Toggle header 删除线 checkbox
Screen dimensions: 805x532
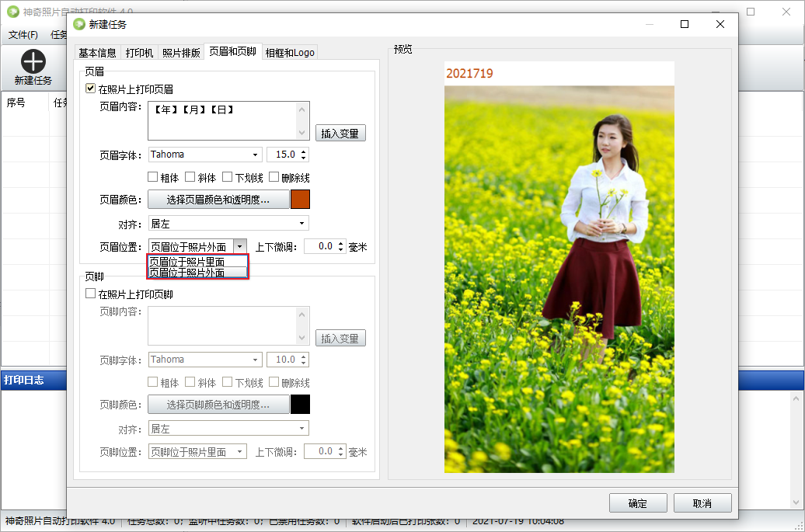pos(274,177)
